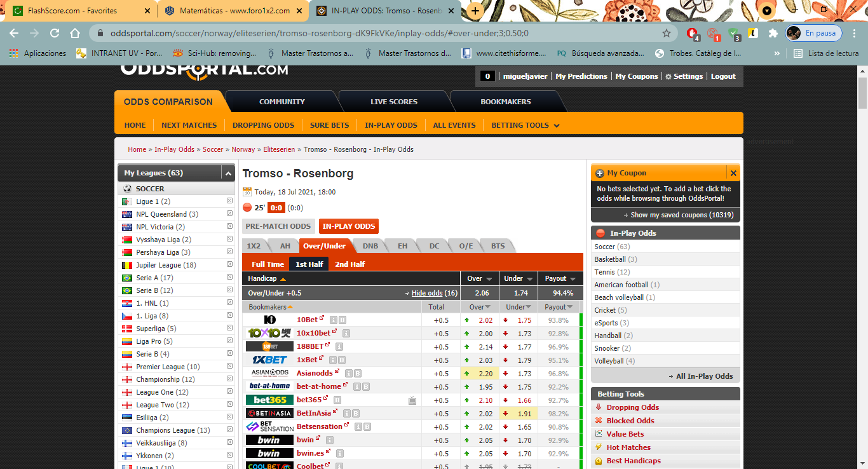The image size is (868, 469).
Task: Remove Championship from My Leagues
Action: [x=229, y=379]
